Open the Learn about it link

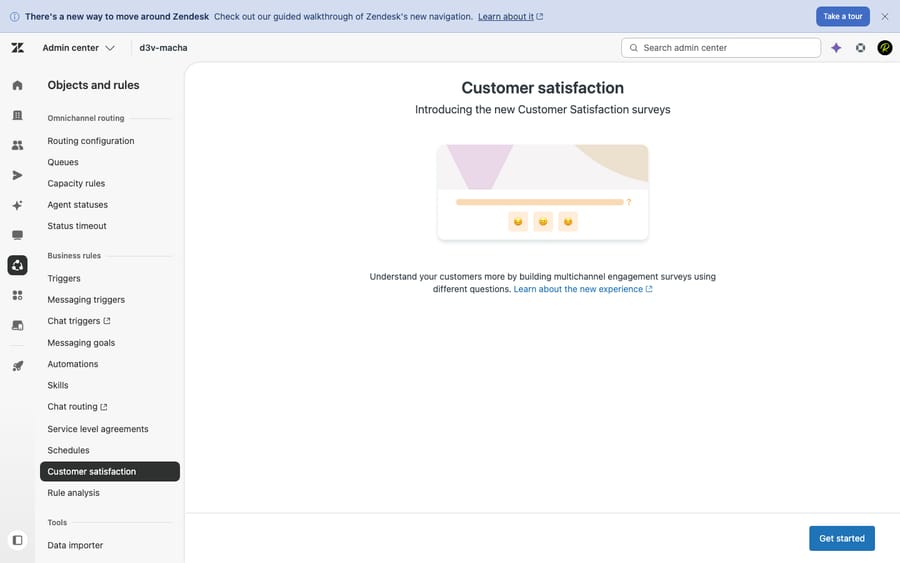(510, 17)
